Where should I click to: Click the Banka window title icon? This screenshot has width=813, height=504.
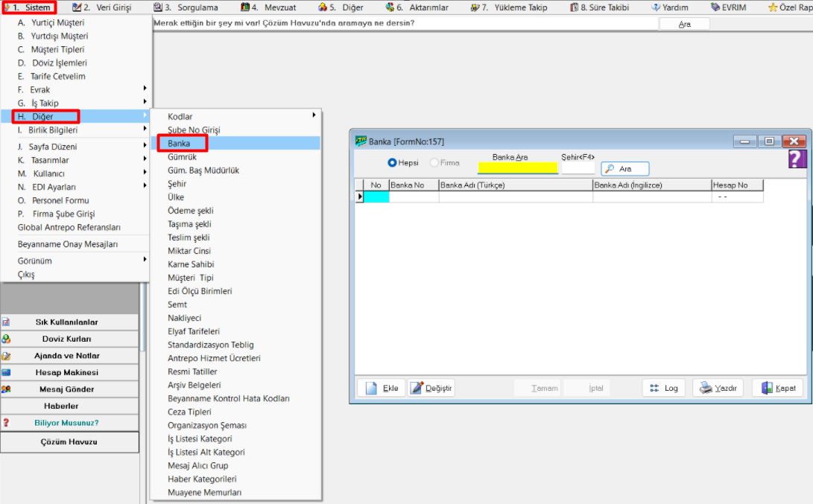coord(361,141)
